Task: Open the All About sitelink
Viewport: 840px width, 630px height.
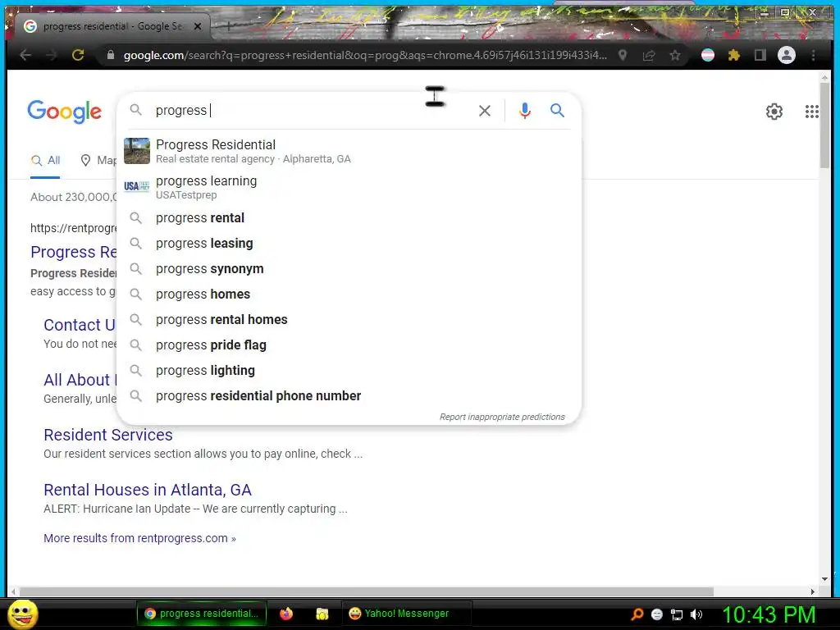Action: click(80, 380)
